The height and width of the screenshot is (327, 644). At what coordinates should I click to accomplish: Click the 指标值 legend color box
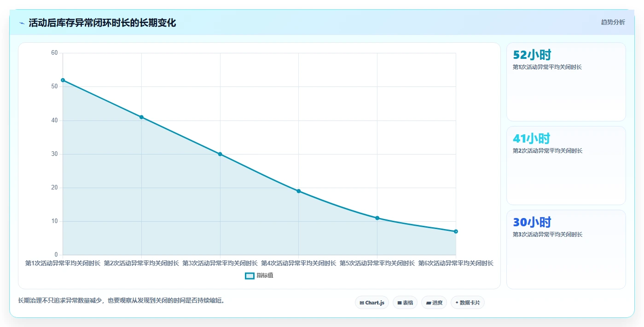pyautogui.click(x=249, y=275)
